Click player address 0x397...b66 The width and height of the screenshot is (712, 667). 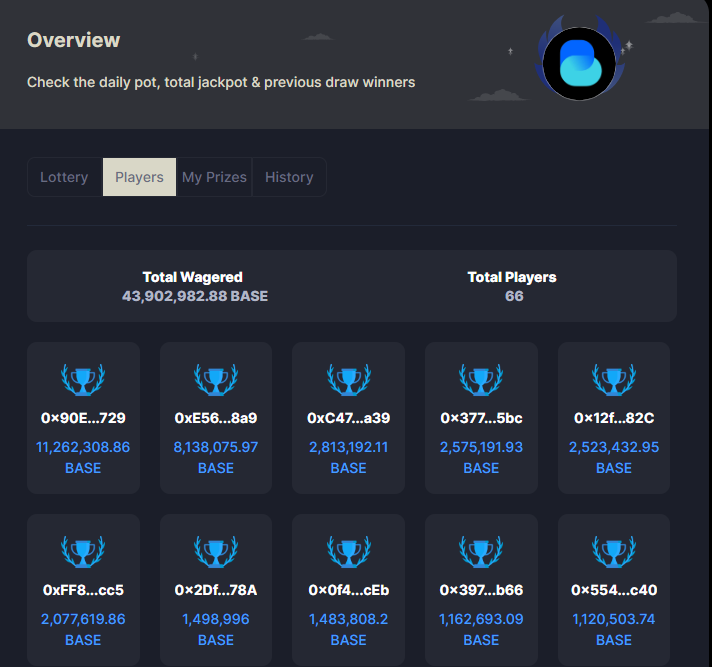coord(481,590)
